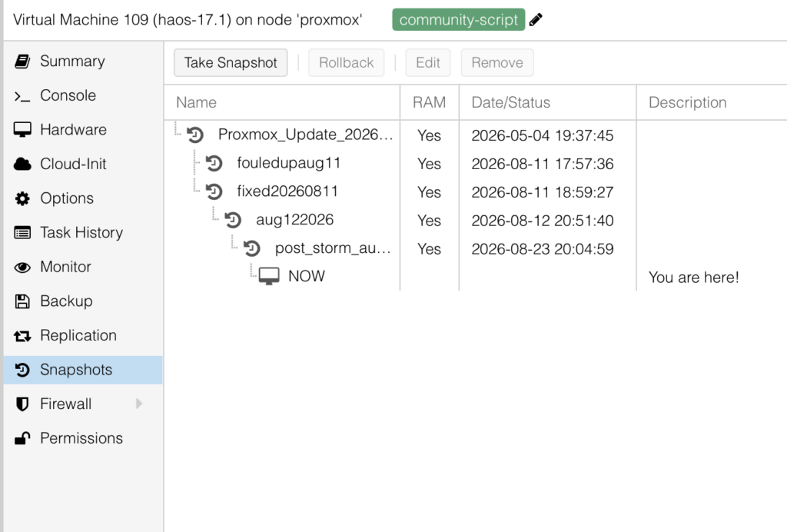Screen dimensions: 787x532
Task: Click the community-script tag
Action: tap(458, 19)
